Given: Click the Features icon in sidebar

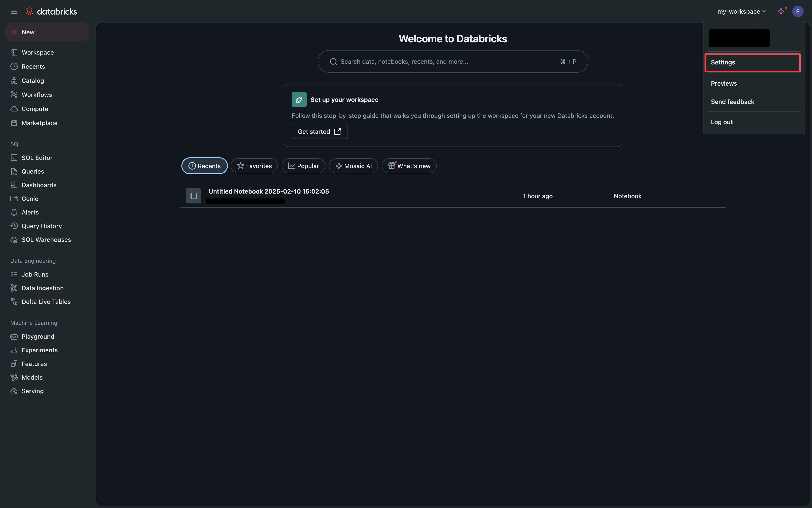Looking at the screenshot, I should (14, 364).
